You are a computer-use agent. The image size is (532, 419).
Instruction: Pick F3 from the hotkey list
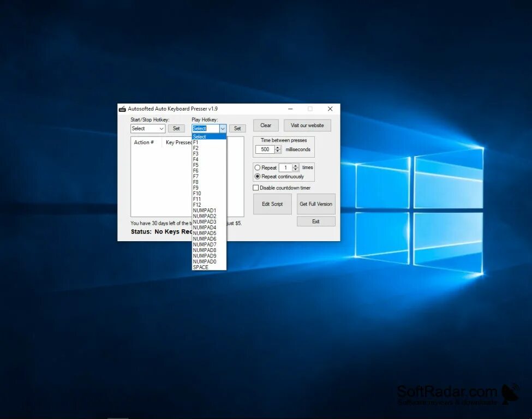pos(209,154)
